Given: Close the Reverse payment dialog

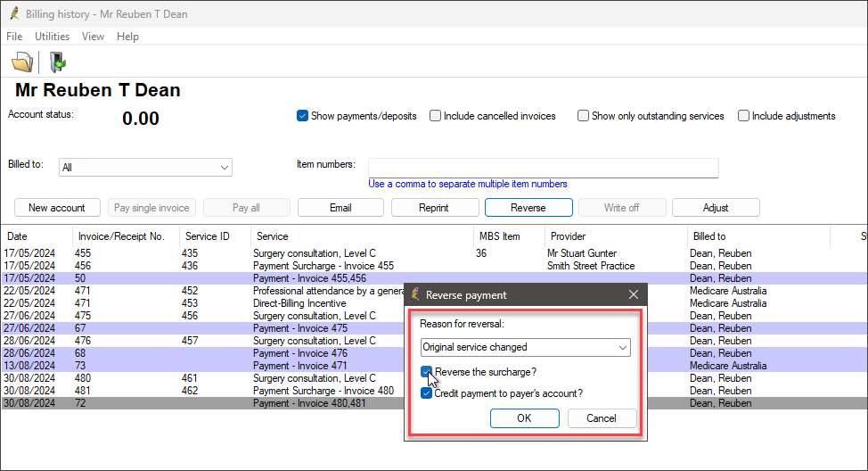Looking at the screenshot, I should (x=634, y=295).
